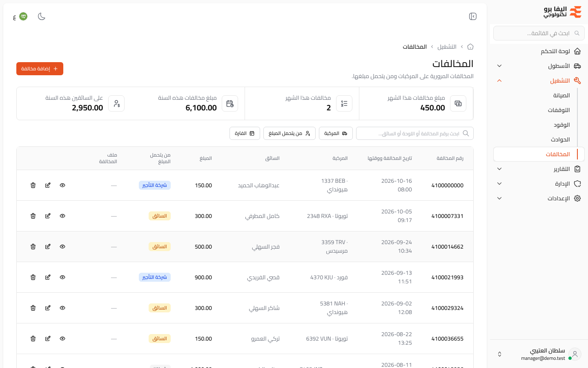Edit violation 4100029324
588x368 pixels.
[x=48, y=308]
